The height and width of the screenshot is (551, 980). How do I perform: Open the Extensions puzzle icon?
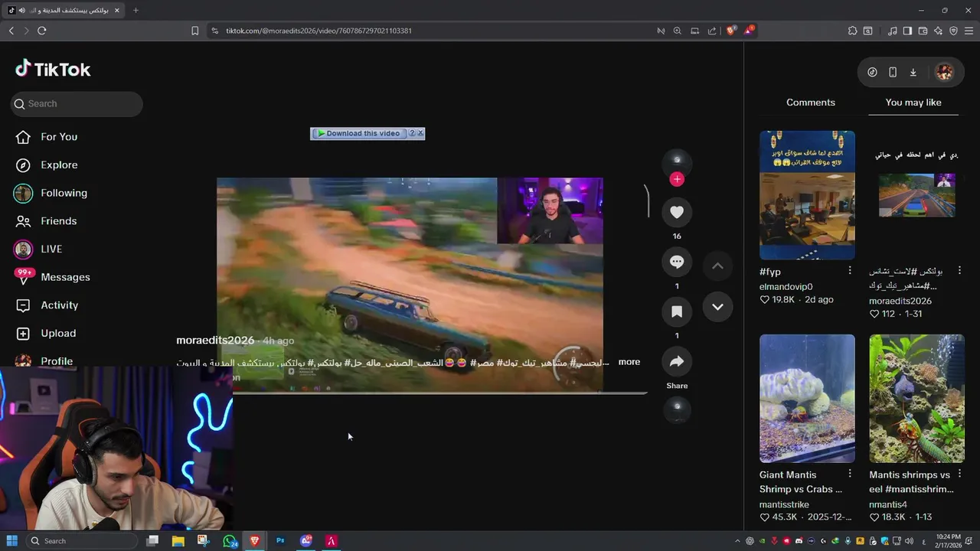(x=852, y=31)
